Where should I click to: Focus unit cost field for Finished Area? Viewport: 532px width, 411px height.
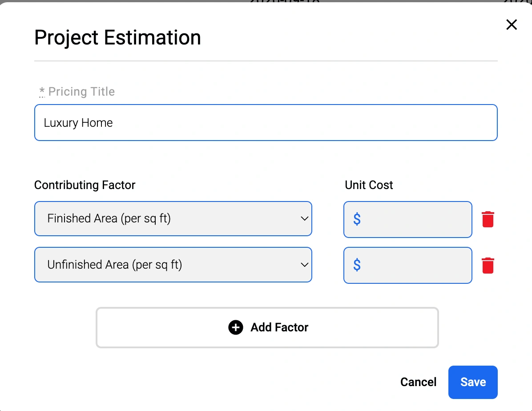pos(407,219)
